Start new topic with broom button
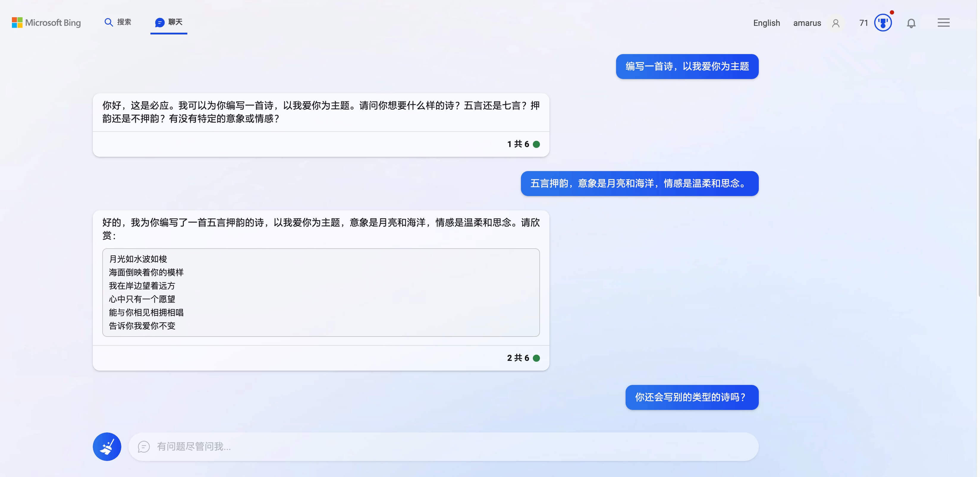Screen dimensions: 980x477 (x=107, y=447)
